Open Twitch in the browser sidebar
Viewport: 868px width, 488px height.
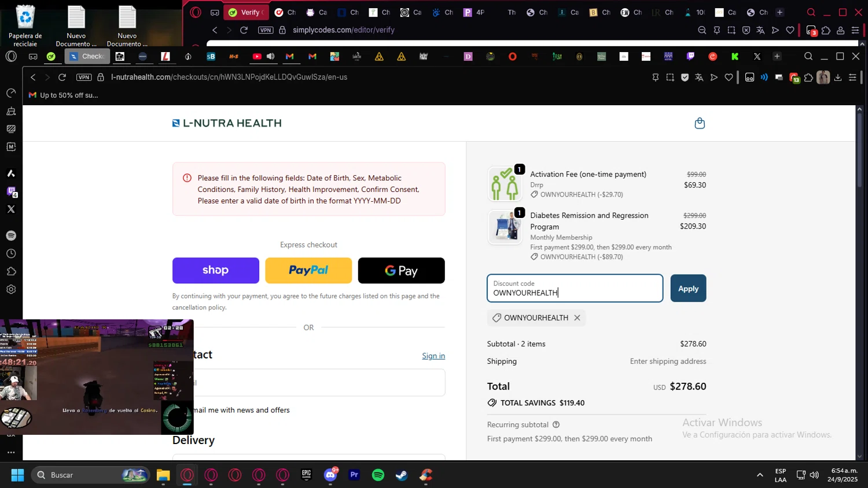tap(11, 191)
